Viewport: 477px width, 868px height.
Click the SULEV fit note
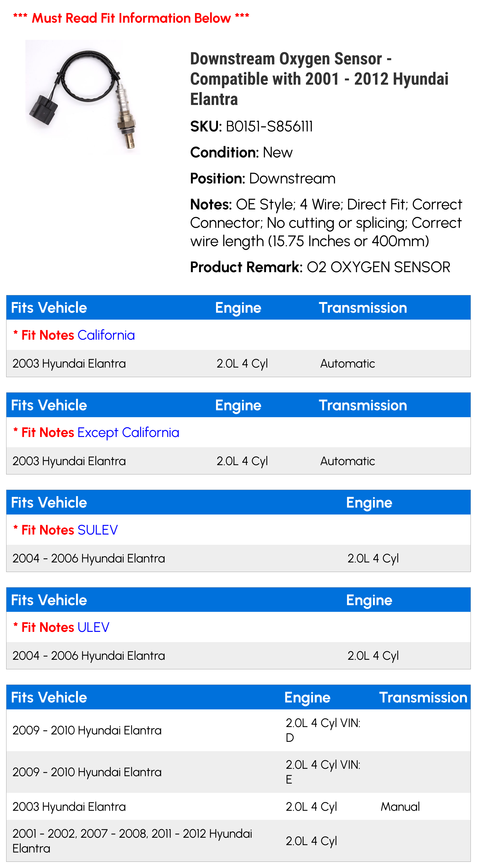point(98,530)
